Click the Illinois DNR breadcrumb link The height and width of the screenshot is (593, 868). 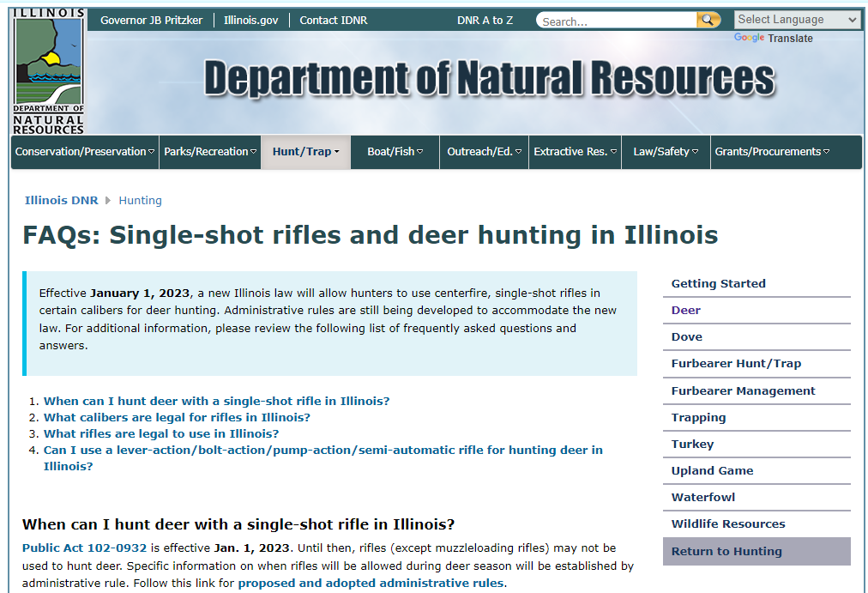click(61, 200)
